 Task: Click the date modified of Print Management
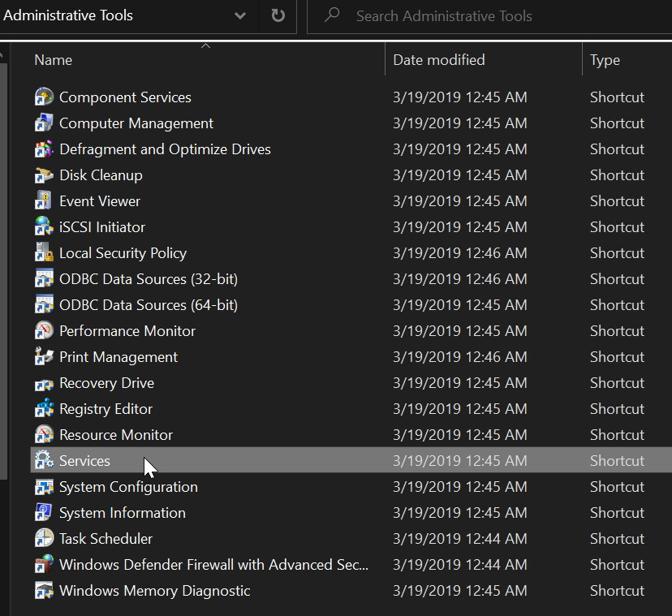460,356
